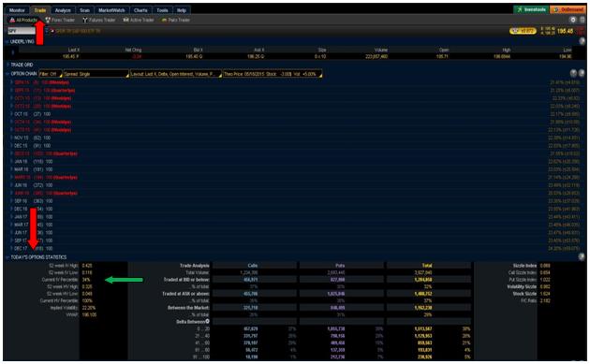Image resolution: width=590 pixels, height=364 pixels.
Task: Click the Delta Between settings icon
Action: coord(207,322)
